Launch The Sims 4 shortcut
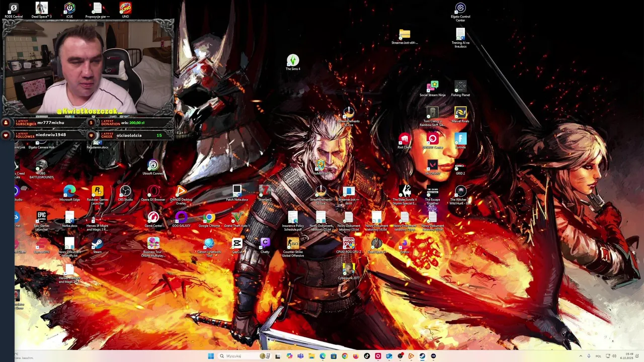 [293, 62]
